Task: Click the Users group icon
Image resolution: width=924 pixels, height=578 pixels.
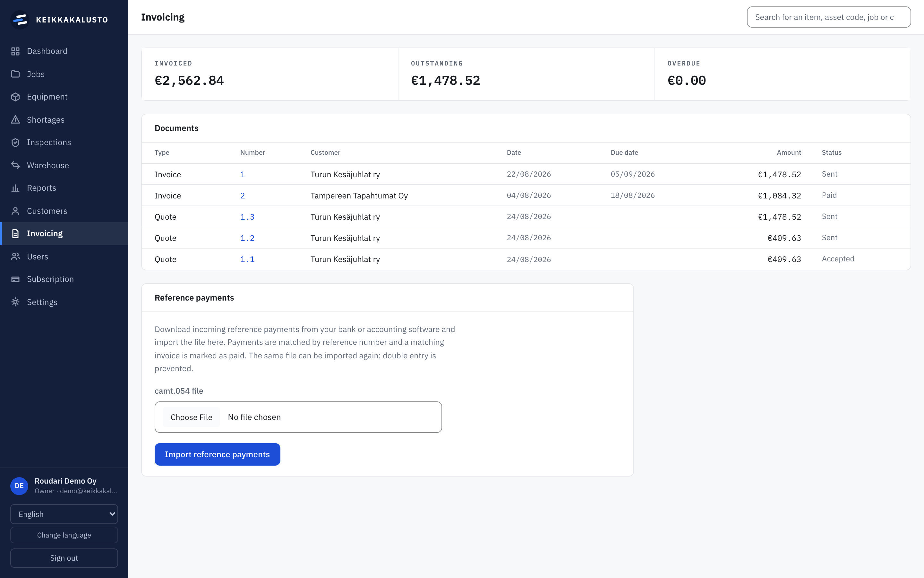Action: (x=15, y=257)
